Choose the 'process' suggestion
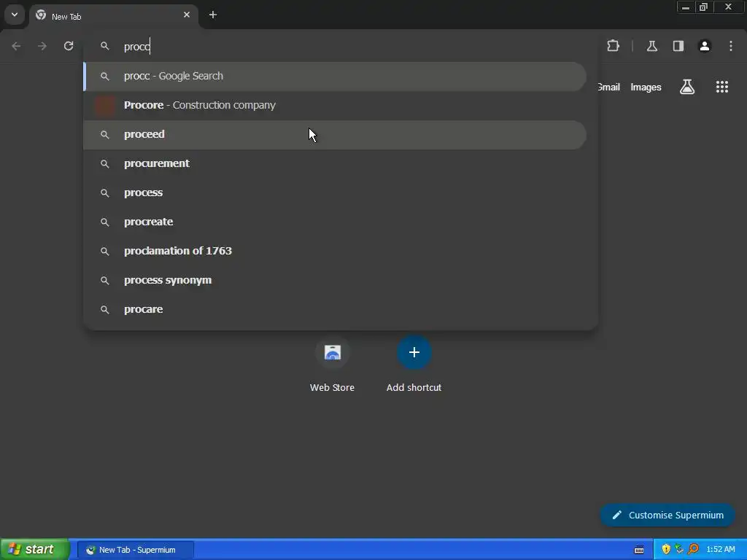The width and height of the screenshot is (747, 560). [335, 192]
